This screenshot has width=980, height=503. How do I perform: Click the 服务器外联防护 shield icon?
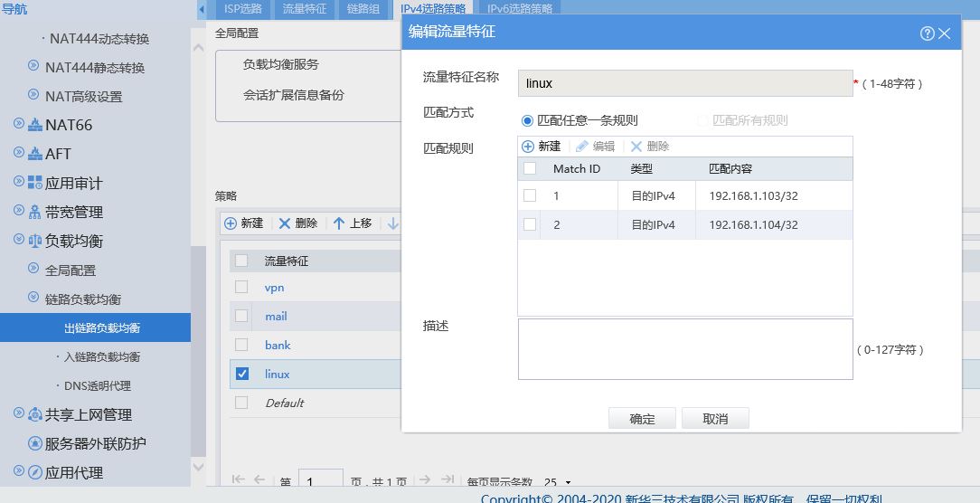pos(35,443)
